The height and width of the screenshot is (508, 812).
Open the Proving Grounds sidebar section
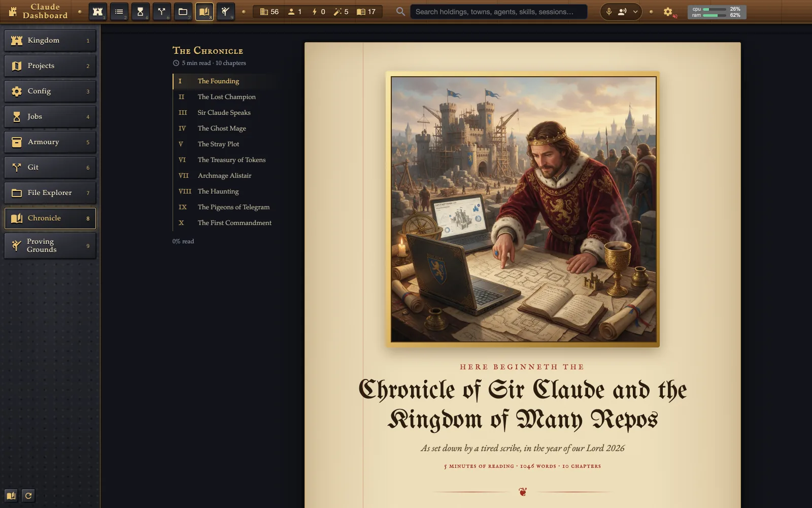click(50, 246)
